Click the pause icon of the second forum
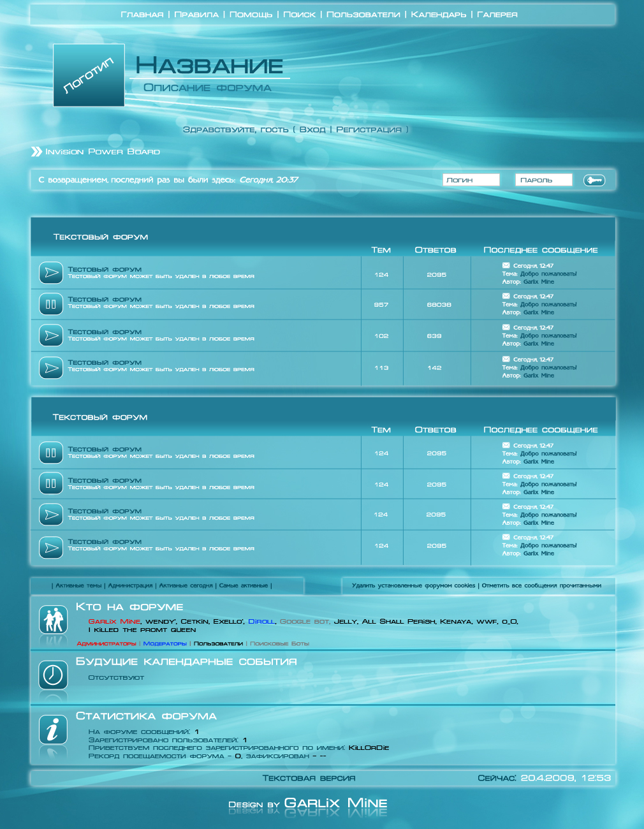The height and width of the screenshot is (829, 644). tap(50, 304)
